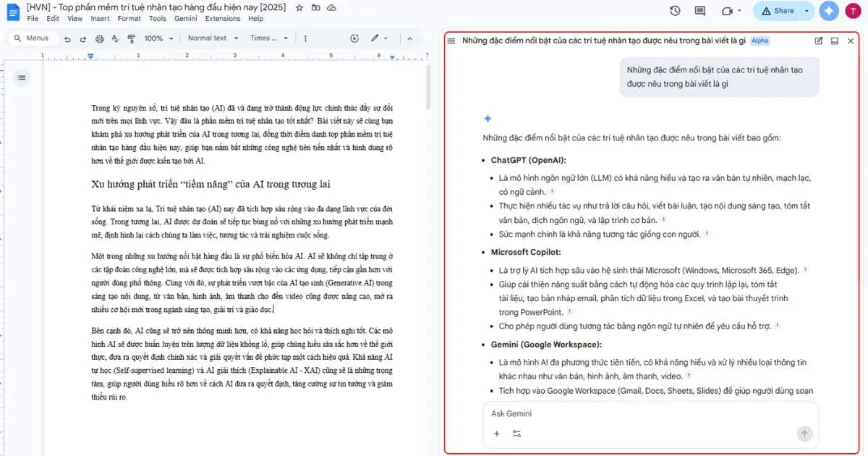Click the user prompt chat bubble
The height and width of the screenshot is (456, 868).
pos(719,77)
